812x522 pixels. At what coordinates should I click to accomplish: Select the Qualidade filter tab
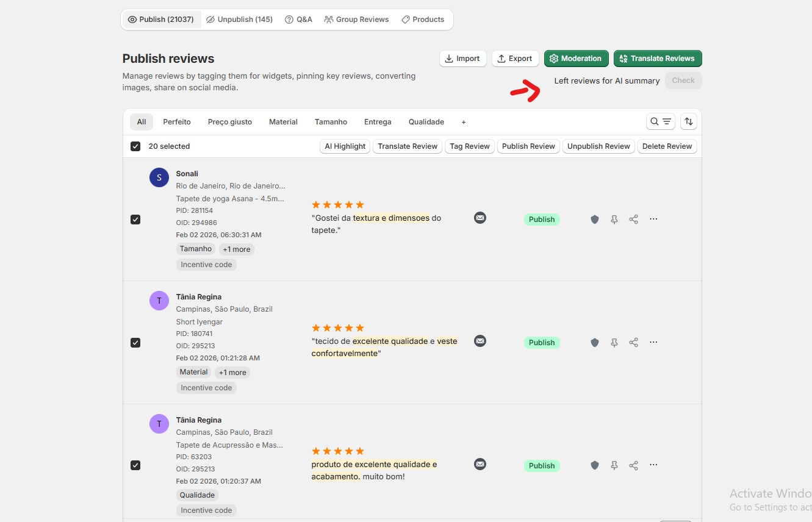pyautogui.click(x=426, y=122)
